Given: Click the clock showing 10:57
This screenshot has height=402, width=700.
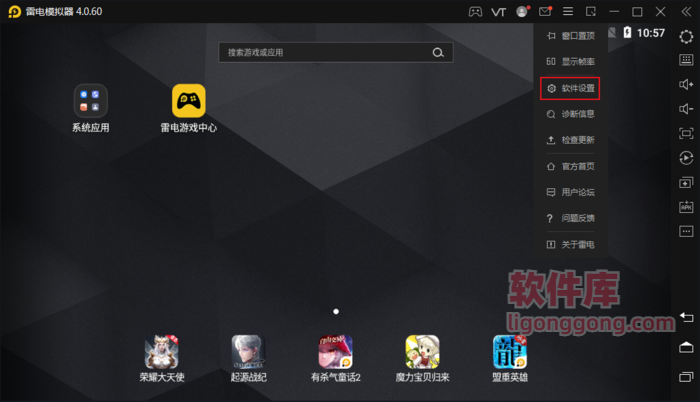Looking at the screenshot, I should pyautogui.click(x=650, y=33).
